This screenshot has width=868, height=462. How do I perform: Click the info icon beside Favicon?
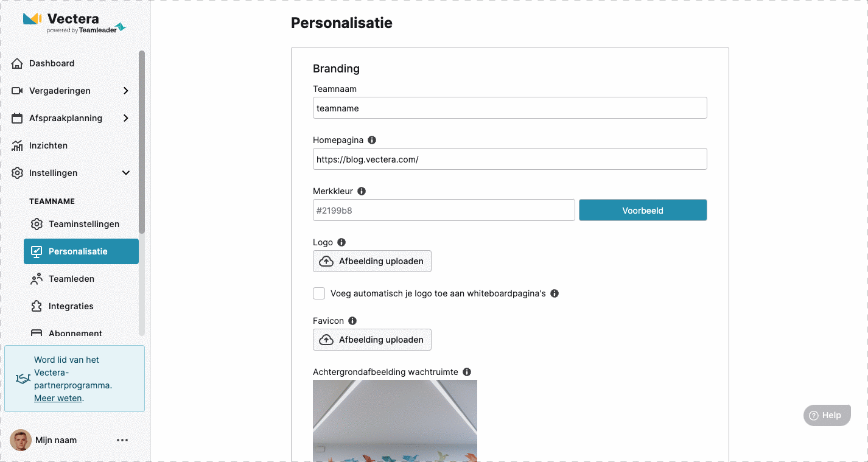(352, 321)
